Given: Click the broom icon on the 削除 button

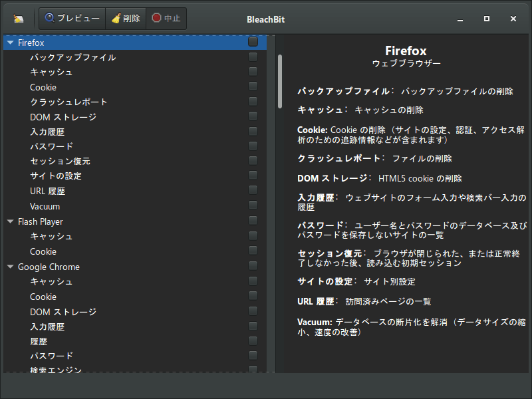Looking at the screenshot, I should pyautogui.click(x=116, y=18).
